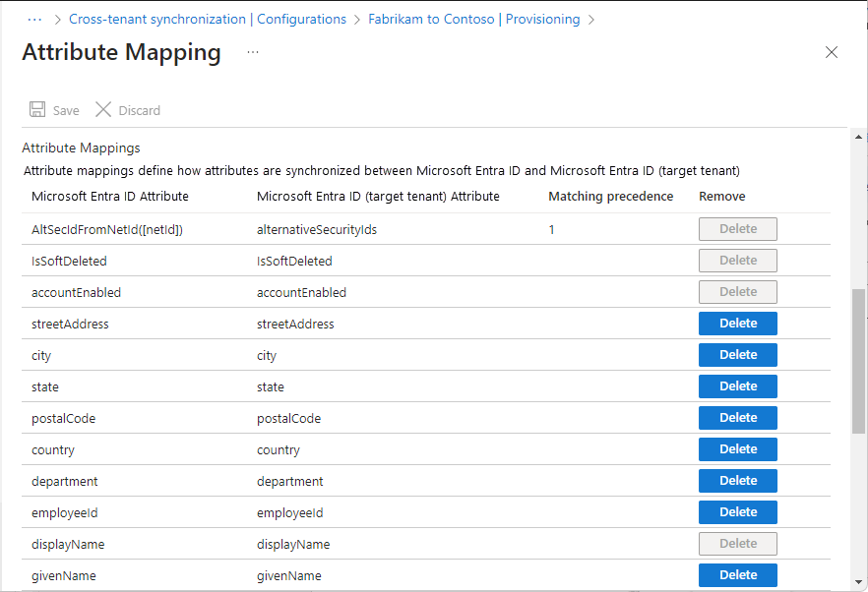This screenshot has width=868, height=592.
Task: Remove the employeeId mapping
Action: 737,512
